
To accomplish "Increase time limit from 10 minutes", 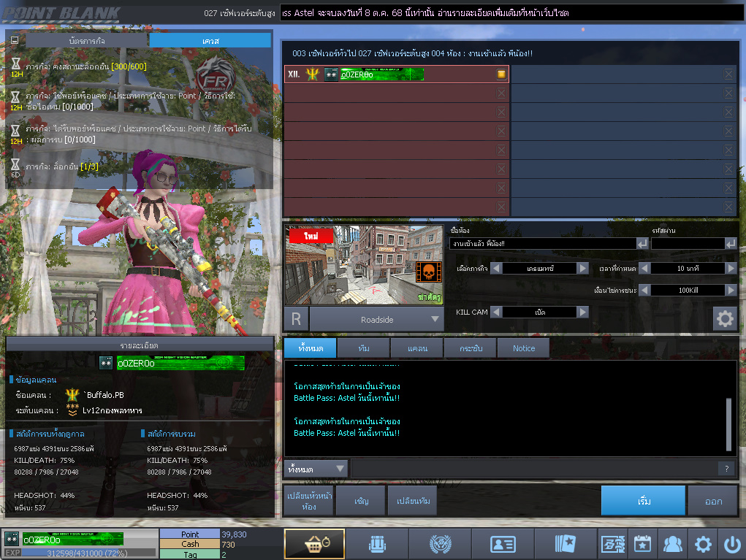I will point(731,269).
